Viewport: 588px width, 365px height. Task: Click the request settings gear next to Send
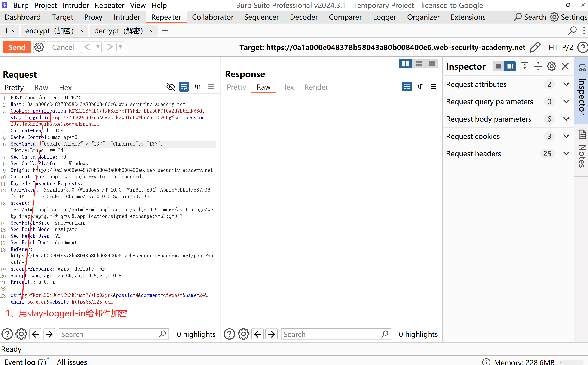[39, 47]
